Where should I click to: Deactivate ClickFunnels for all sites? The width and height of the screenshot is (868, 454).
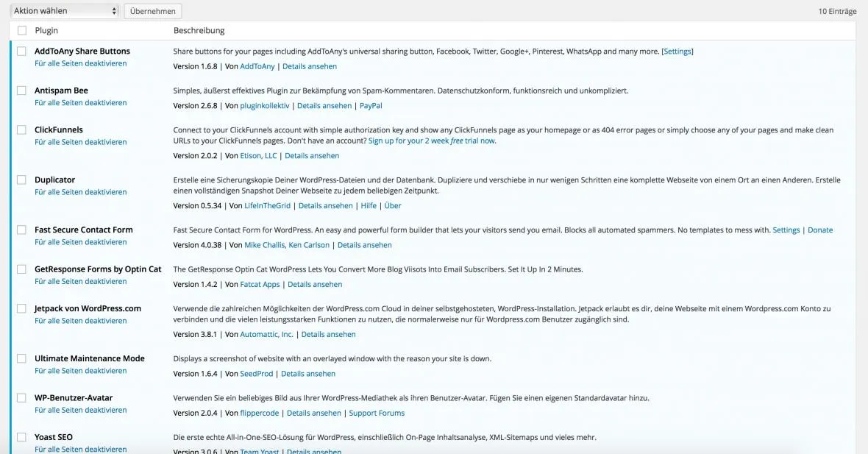[x=81, y=142]
